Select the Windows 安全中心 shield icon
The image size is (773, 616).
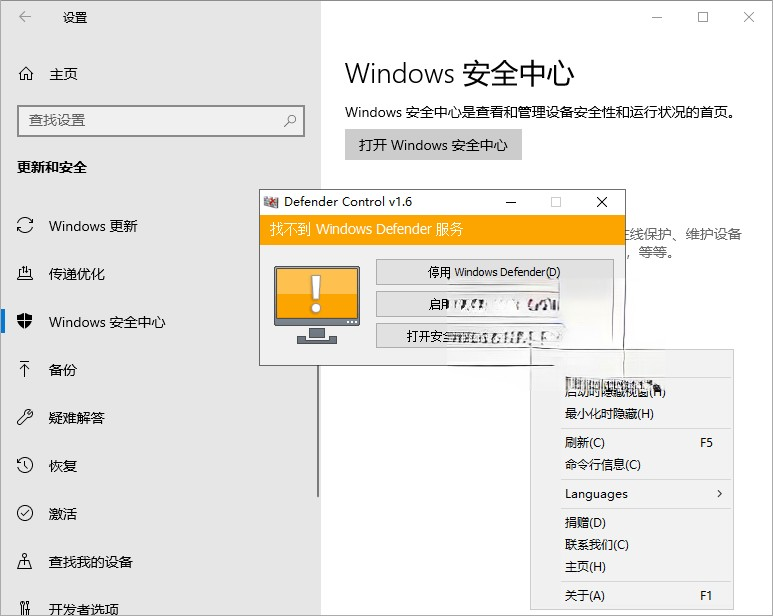tap(25, 321)
